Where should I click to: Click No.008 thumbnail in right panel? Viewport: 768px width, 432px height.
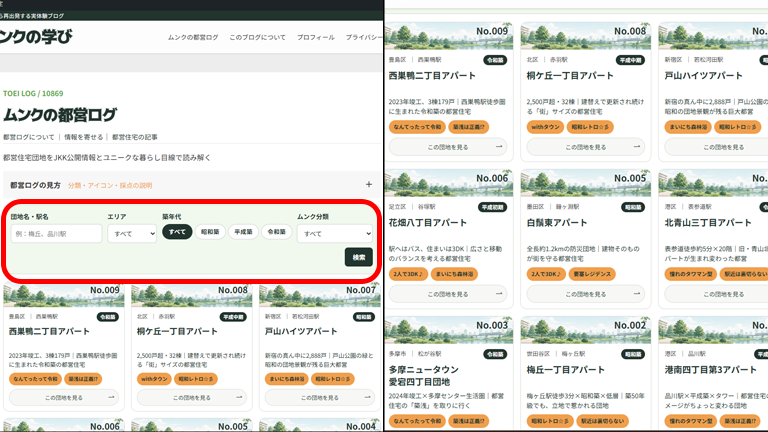pos(585,36)
